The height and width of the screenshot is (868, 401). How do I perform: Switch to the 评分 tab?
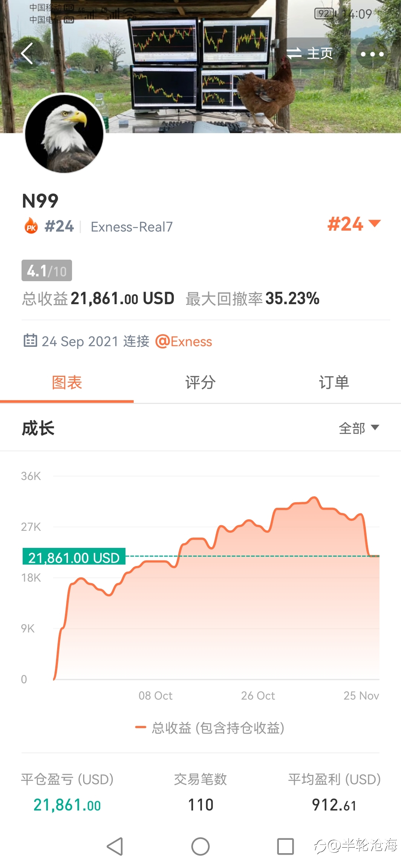[200, 382]
